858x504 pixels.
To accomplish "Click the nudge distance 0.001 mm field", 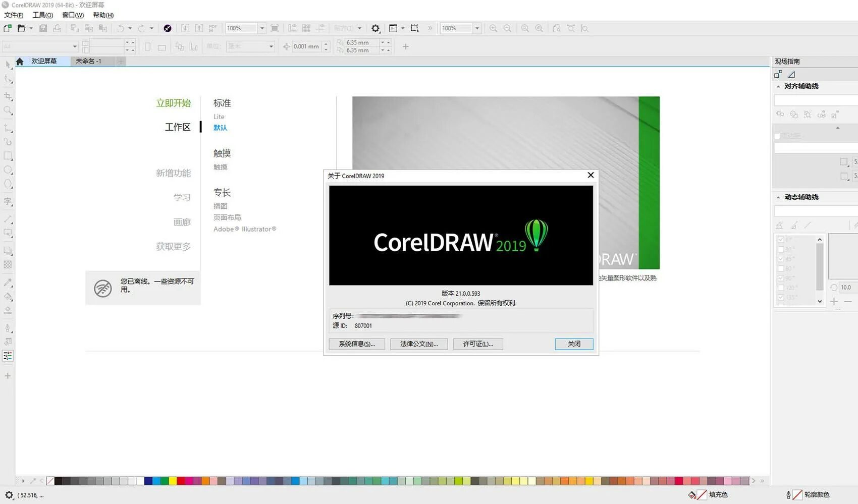I will point(306,46).
